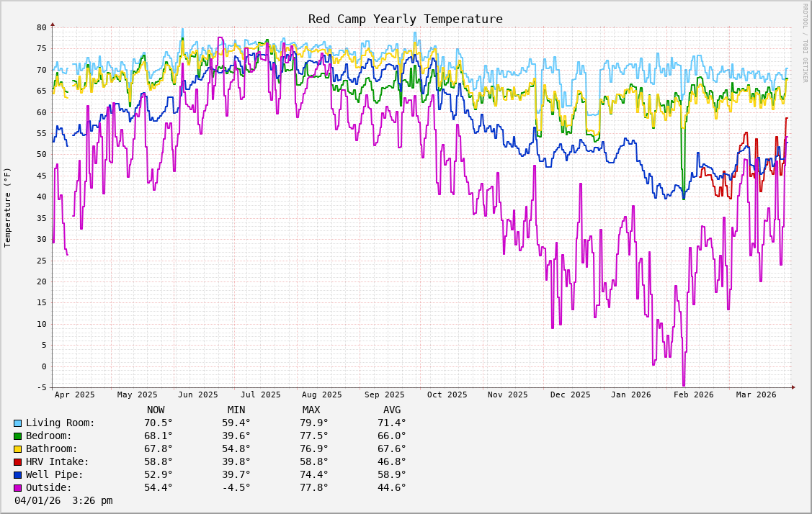The height and width of the screenshot is (514, 812).
Task: Click the Outside magenta legend swatch
Action: [x=17, y=488]
